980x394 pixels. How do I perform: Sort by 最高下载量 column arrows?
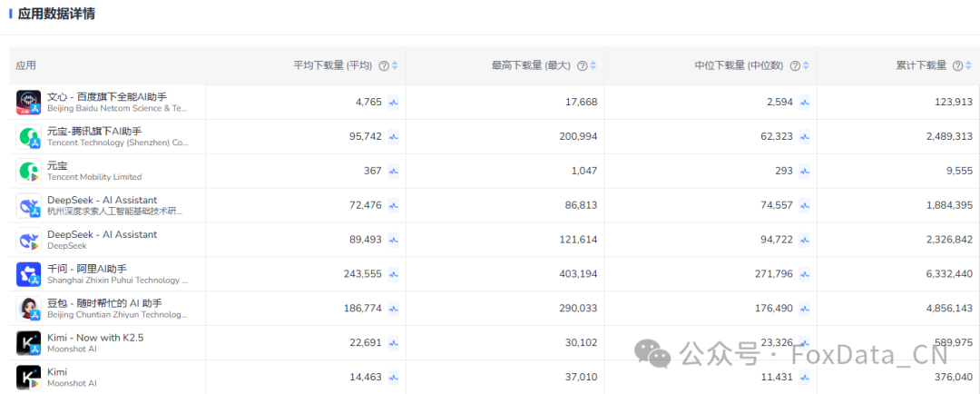[x=593, y=65]
